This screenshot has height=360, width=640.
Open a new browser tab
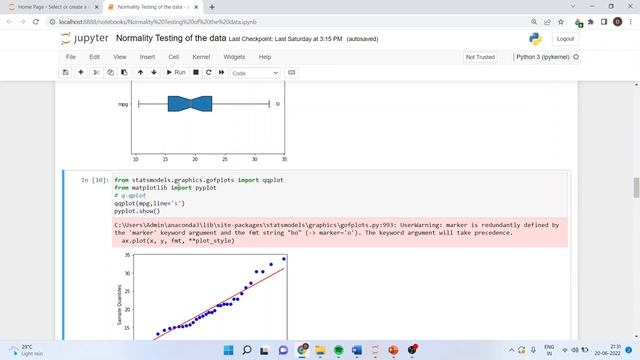pos(212,7)
